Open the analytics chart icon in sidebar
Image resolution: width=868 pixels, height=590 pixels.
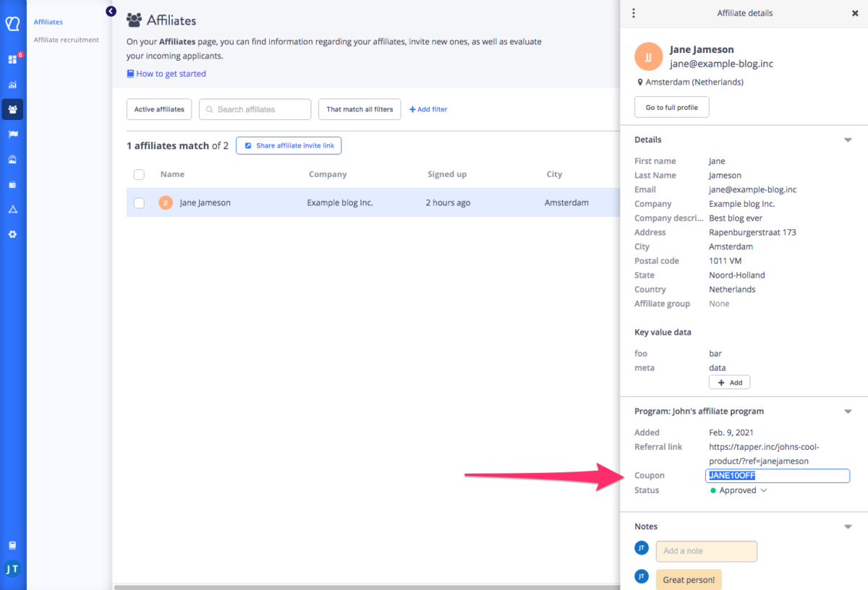point(12,84)
